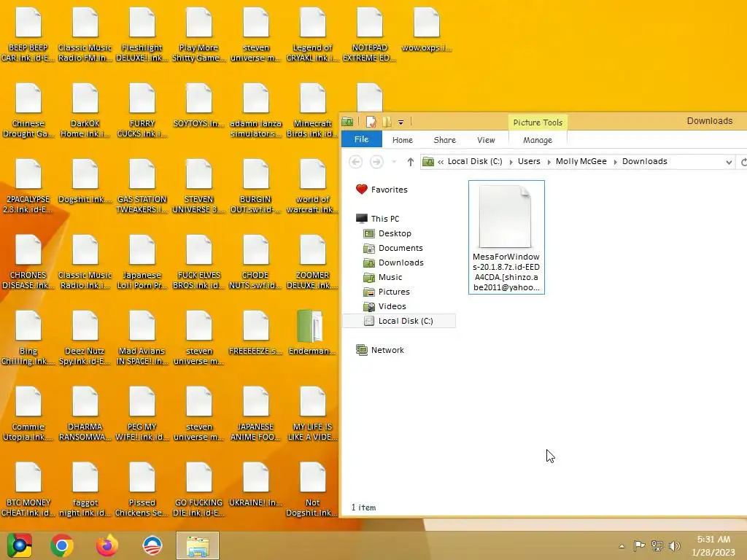Select the BEEP BEEP CAR desktop file
The width and height of the screenshot is (747, 560).
[x=28, y=35]
